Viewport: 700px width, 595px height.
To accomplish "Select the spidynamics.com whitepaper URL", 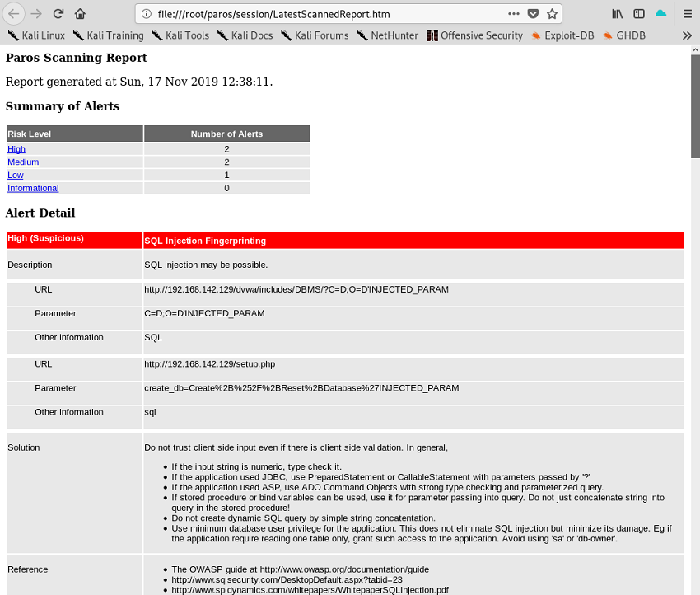I will click(x=310, y=590).
